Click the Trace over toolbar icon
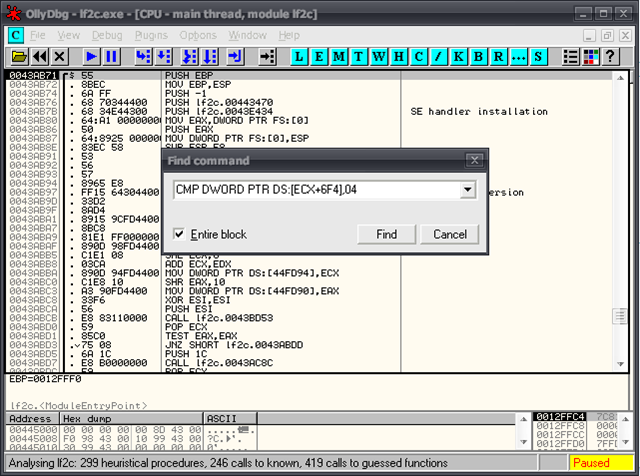This screenshot has width=640, height=476. click(210, 56)
